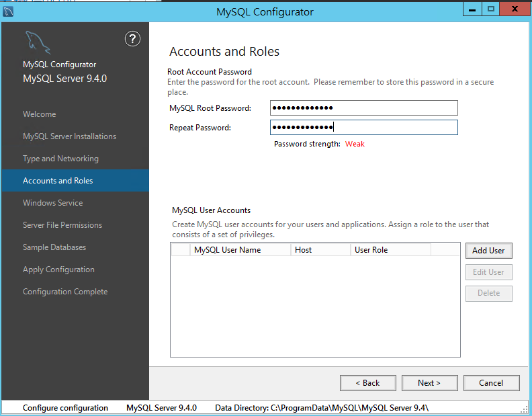Click Configure configuration status bar text
The image size is (532, 416).
[x=65, y=408]
